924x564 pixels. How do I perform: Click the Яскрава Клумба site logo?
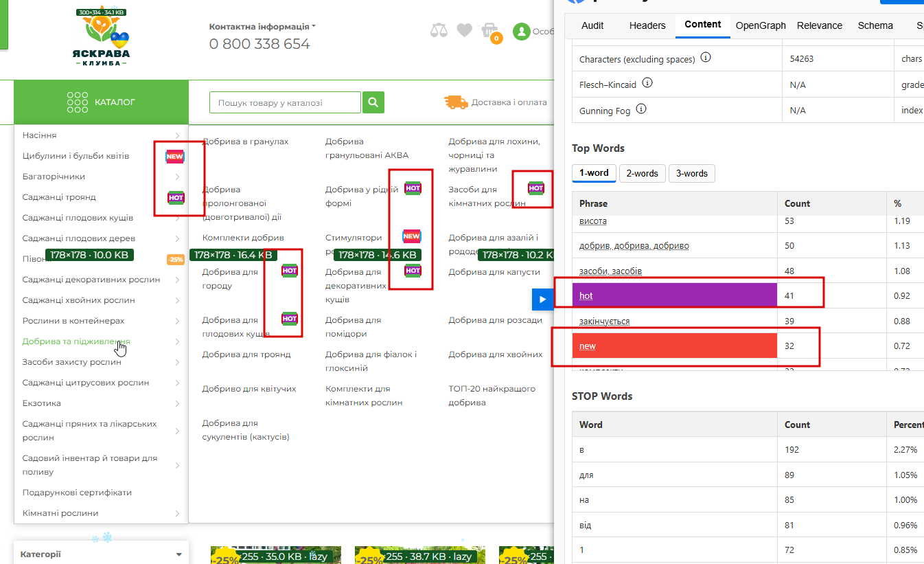pos(102,37)
